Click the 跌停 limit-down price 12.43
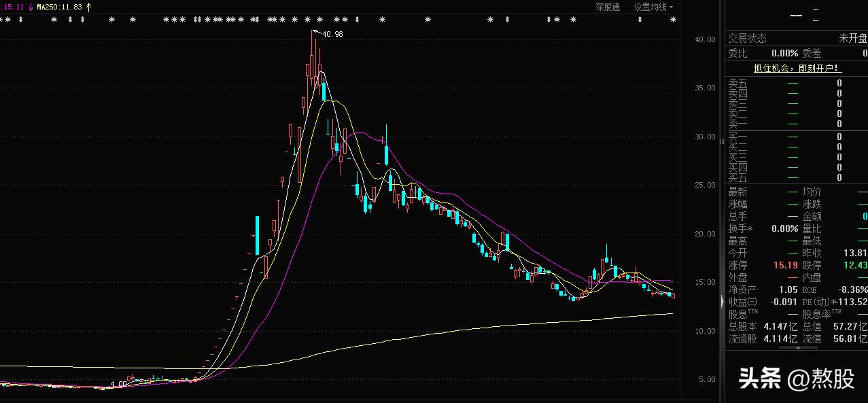Screen dimensions: 868x403 tap(856, 265)
